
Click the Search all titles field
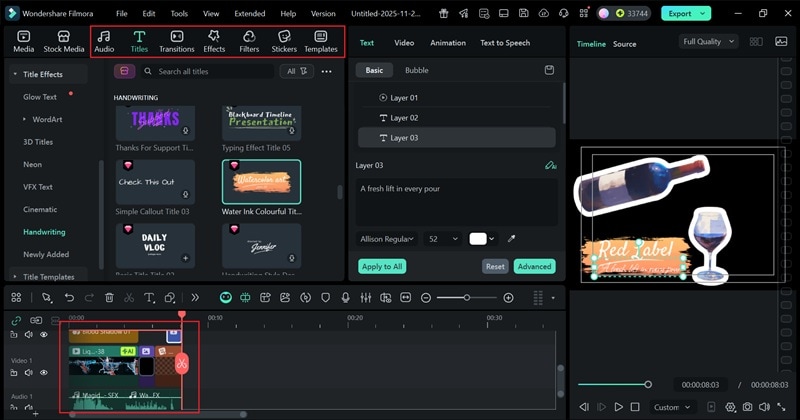tap(207, 71)
